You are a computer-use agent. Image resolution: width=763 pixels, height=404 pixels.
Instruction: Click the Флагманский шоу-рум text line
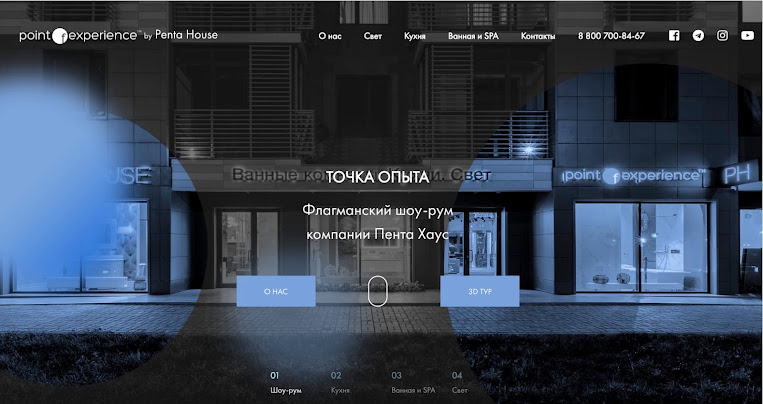377,211
